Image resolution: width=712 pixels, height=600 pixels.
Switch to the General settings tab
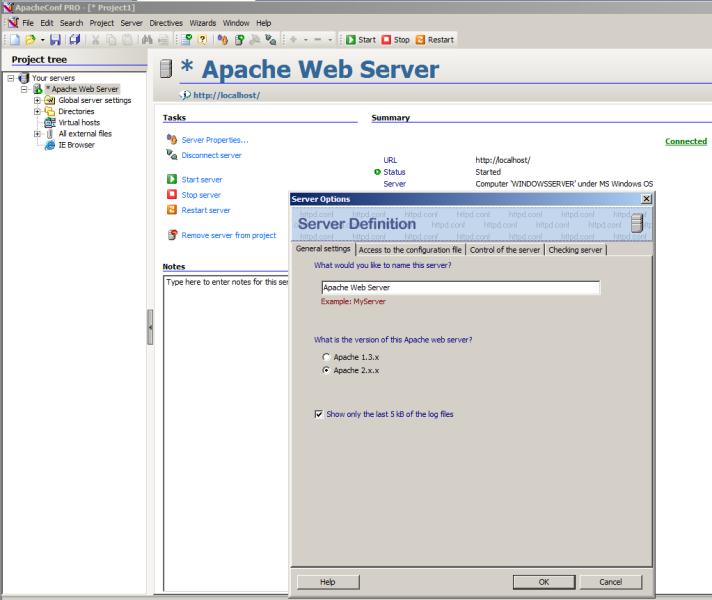323,249
